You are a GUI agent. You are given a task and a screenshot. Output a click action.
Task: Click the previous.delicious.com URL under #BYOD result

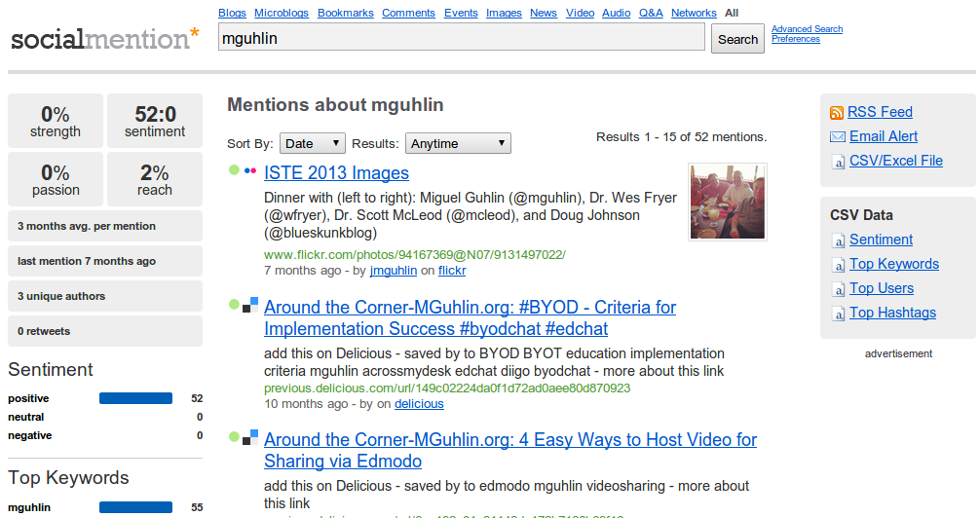pyautogui.click(x=447, y=388)
